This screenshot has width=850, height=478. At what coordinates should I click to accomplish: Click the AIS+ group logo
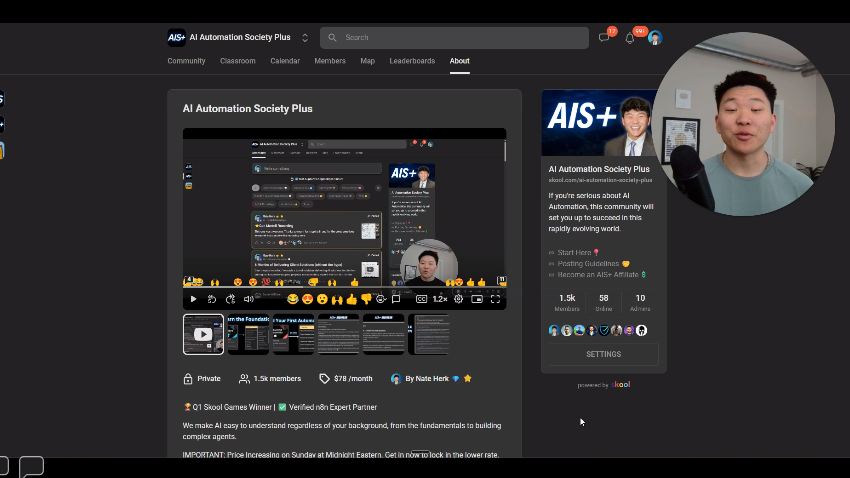176,37
